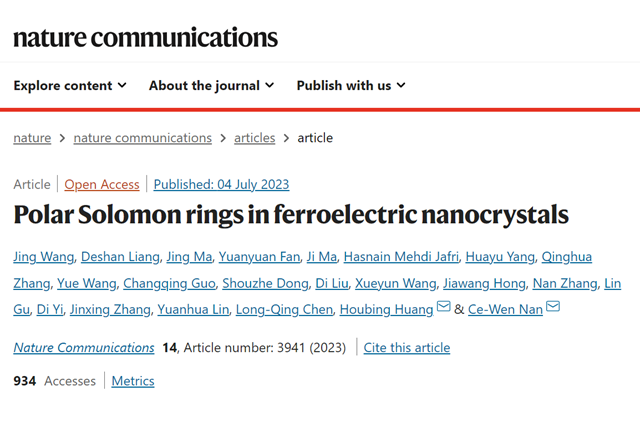
Task: Open the italic Nature Communications journal link
Action: pyautogui.click(x=84, y=348)
